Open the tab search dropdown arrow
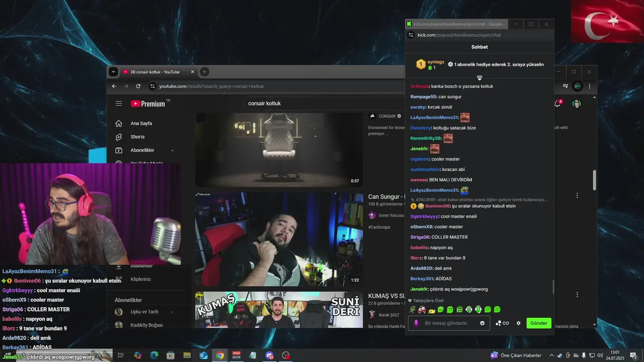 coord(114,72)
